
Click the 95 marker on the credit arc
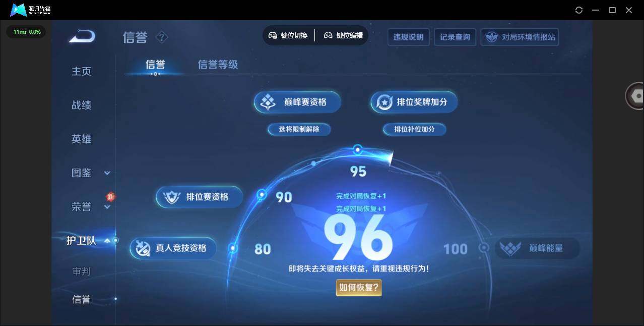358,150
